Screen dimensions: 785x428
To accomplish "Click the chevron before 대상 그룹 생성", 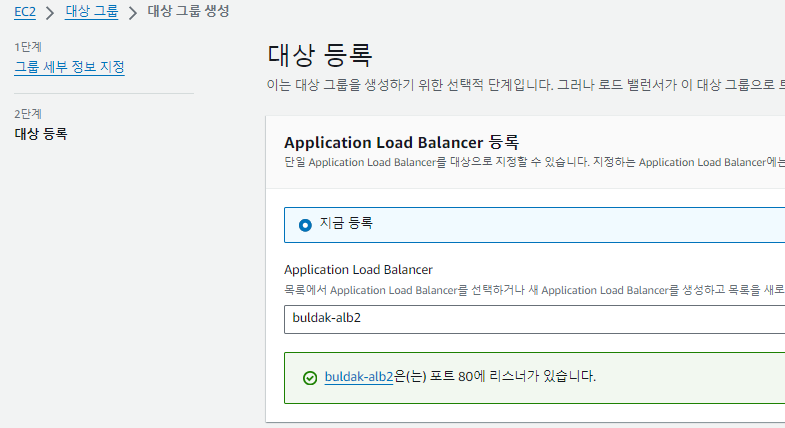I will [x=132, y=13].
